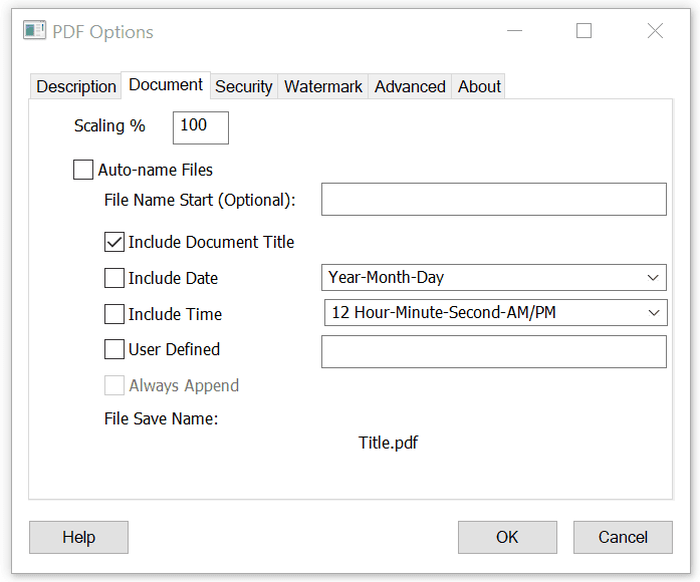Enable the User Defined checkbox

[114, 349]
